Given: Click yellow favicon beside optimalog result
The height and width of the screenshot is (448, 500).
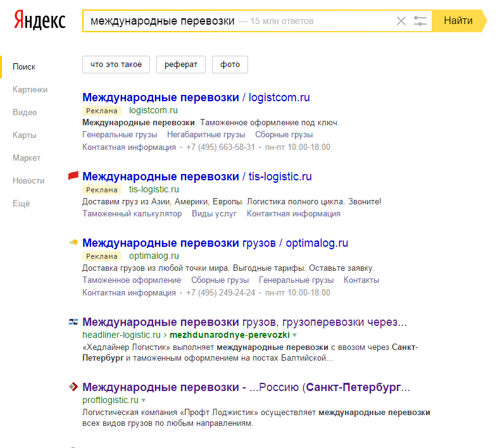Looking at the screenshot, I should click(x=73, y=242).
